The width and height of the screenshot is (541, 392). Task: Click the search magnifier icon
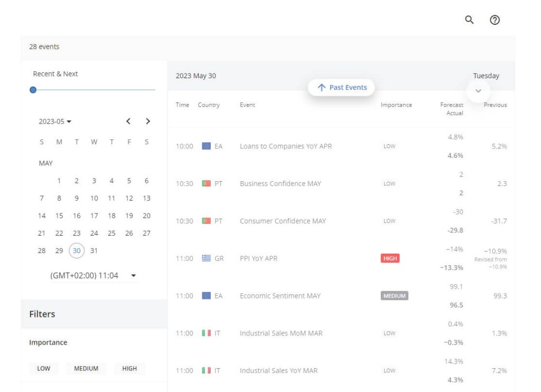tap(469, 20)
